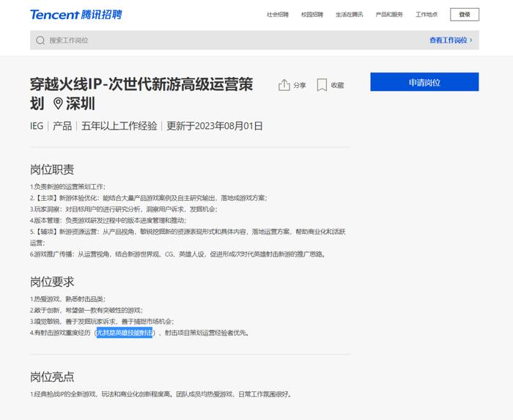Open the 工作地点 menu item

(x=427, y=15)
